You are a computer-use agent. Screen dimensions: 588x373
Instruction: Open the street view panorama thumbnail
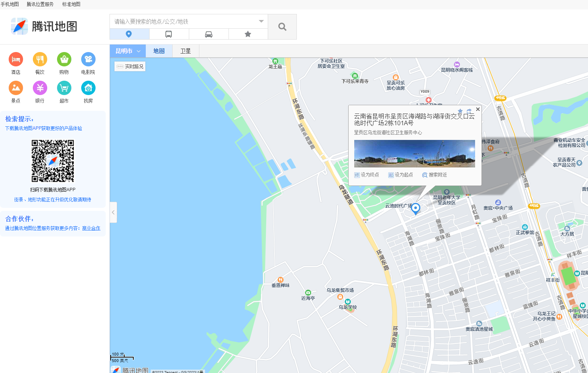pos(415,154)
